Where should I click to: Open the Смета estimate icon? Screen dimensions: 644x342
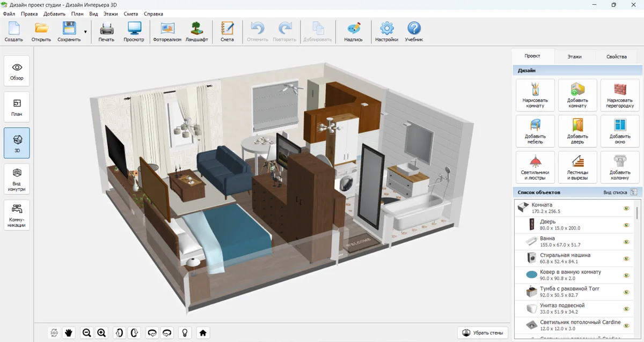pos(227,32)
